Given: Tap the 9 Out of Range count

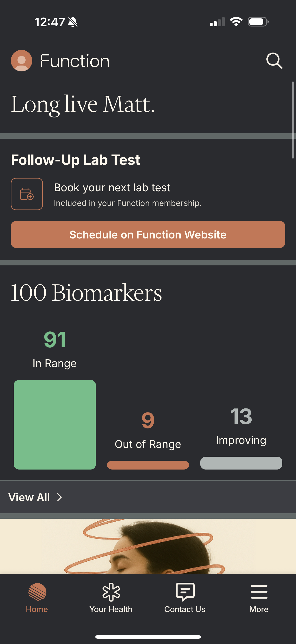Looking at the screenshot, I should (x=148, y=420).
